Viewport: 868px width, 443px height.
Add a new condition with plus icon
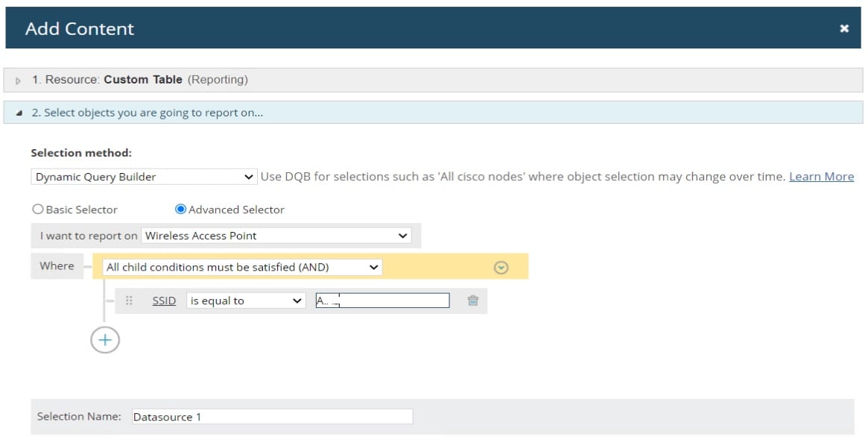tap(105, 340)
